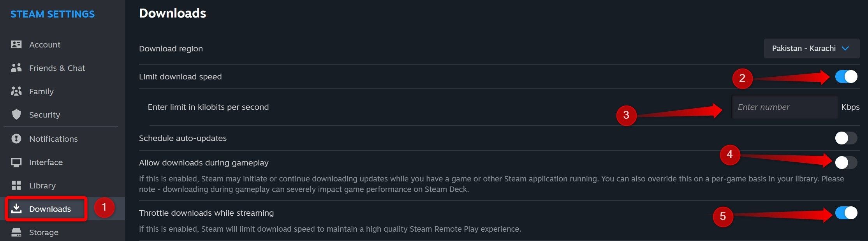Open the Friends & Chat settings section

click(x=57, y=68)
